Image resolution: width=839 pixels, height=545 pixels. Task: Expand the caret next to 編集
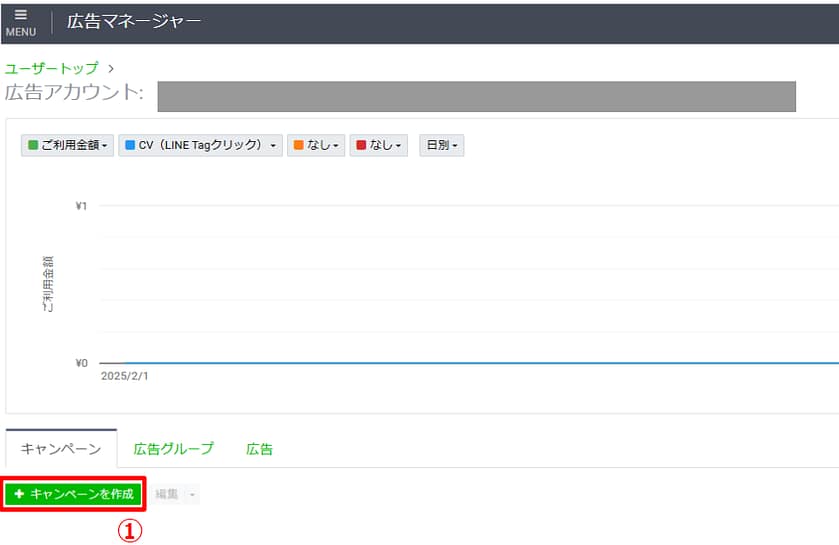(192, 495)
